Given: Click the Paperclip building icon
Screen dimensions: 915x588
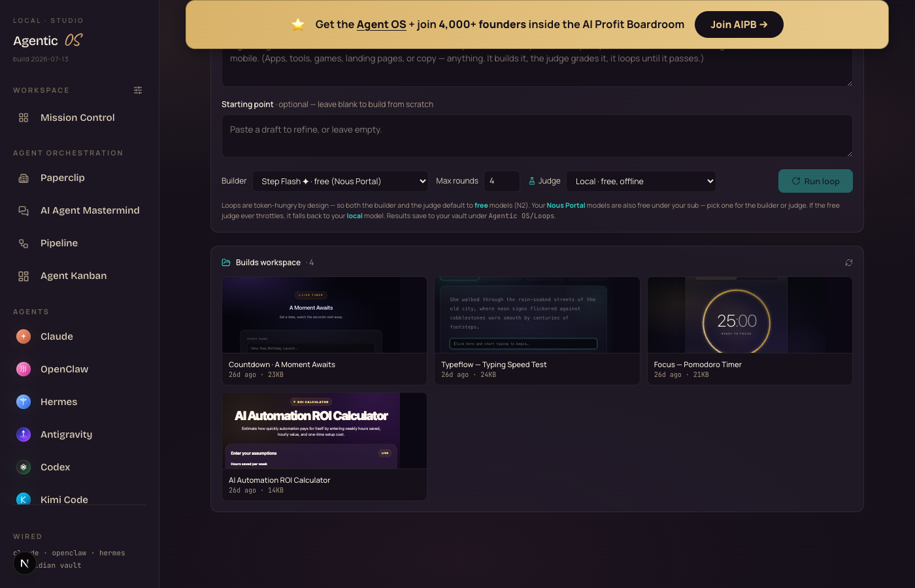Looking at the screenshot, I should pyautogui.click(x=24, y=178).
